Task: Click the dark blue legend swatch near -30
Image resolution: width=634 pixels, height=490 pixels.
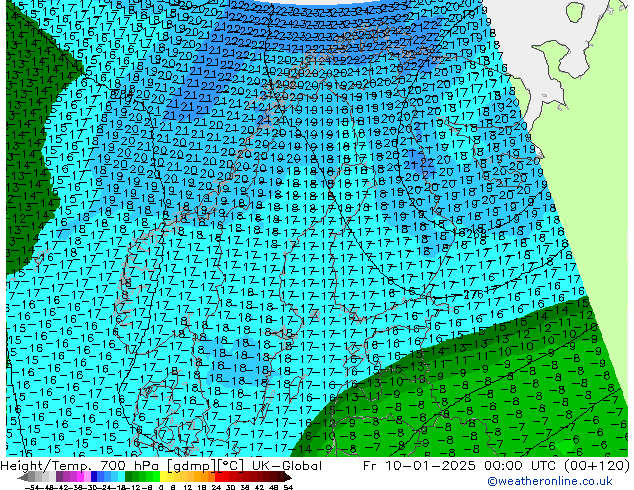Action: click(94, 476)
